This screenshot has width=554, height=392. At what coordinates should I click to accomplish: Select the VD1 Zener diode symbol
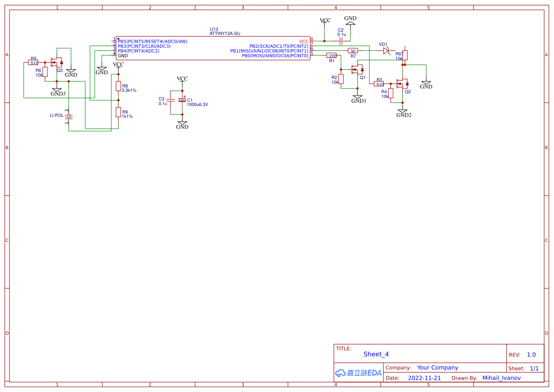pos(385,51)
